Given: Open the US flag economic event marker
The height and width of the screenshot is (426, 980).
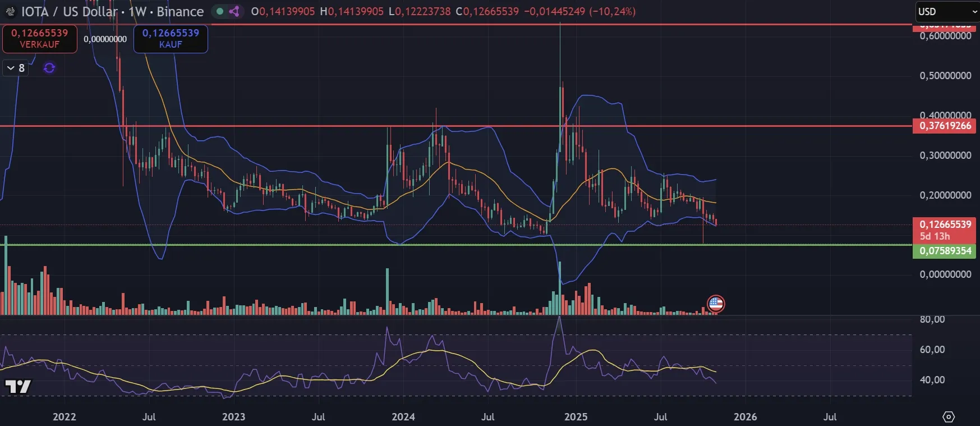Looking at the screenshot, I should pyautogui.click(x=715, y=304).
